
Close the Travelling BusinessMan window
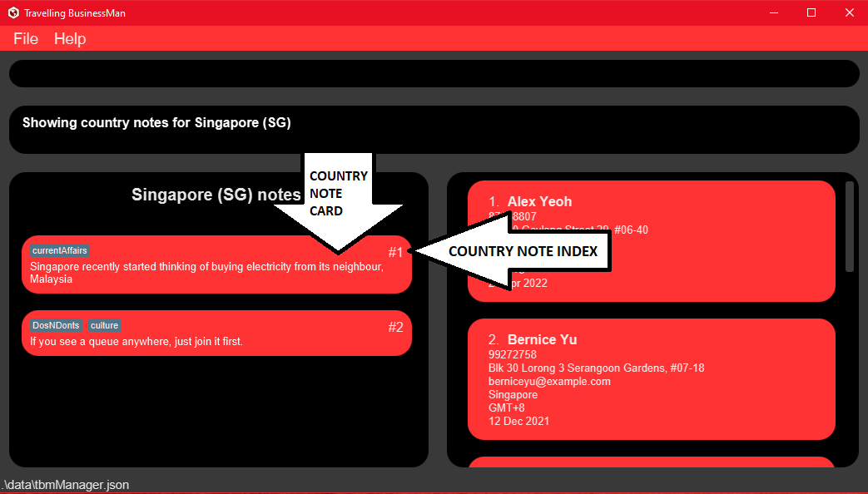(x=849, y=12)
